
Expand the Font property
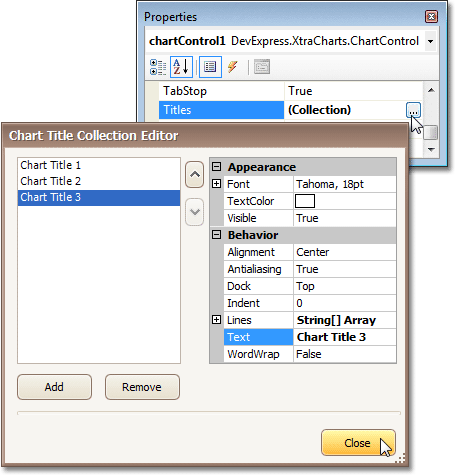216,183
